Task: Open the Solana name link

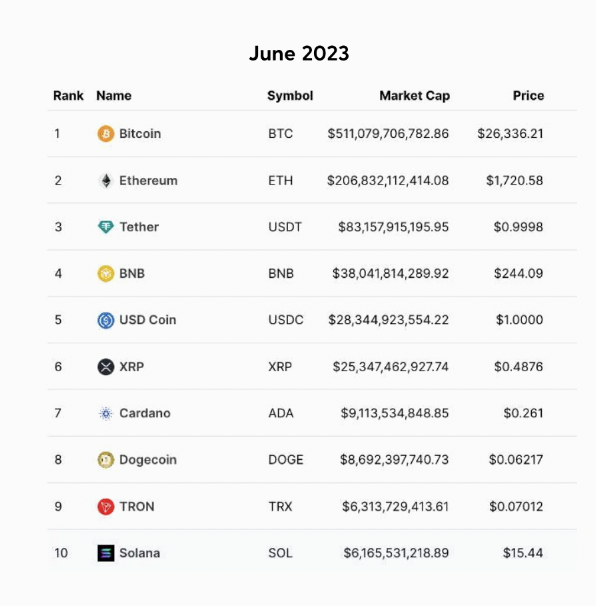Action: [x=140, y=553]
